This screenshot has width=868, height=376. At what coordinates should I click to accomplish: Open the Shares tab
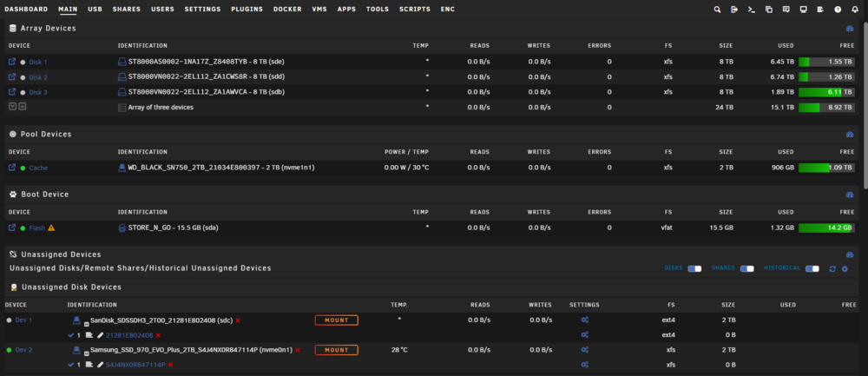126,10
